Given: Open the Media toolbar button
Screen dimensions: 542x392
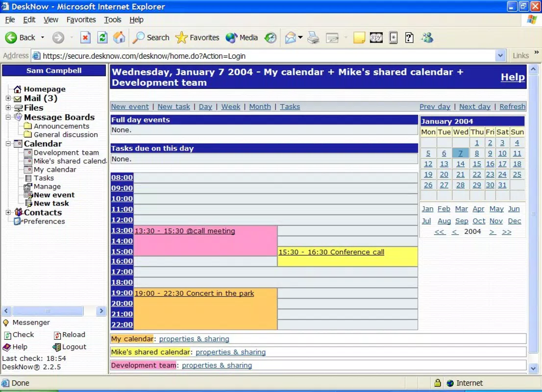Looking at the screenshot, I should click(x=242, y=37).
